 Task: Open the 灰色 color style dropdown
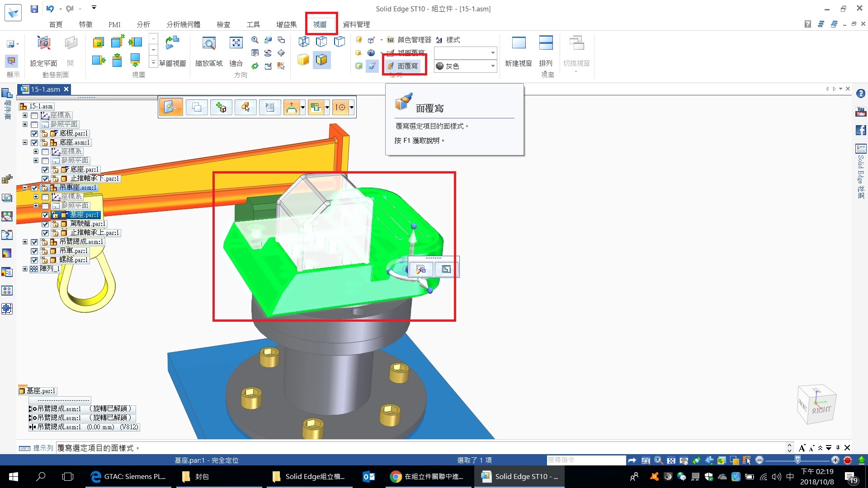[493, 66]
